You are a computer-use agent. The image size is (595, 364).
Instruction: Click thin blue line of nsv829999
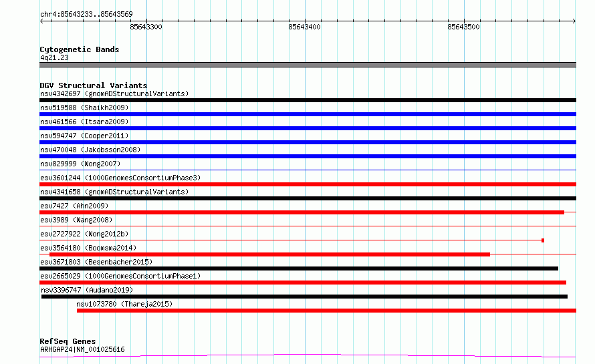pyautogui.click(x=308, y=170)
